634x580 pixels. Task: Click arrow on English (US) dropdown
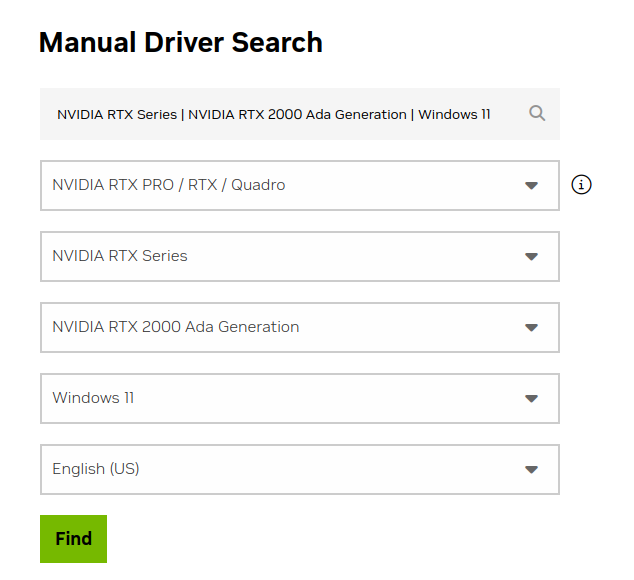click(531, 469)
